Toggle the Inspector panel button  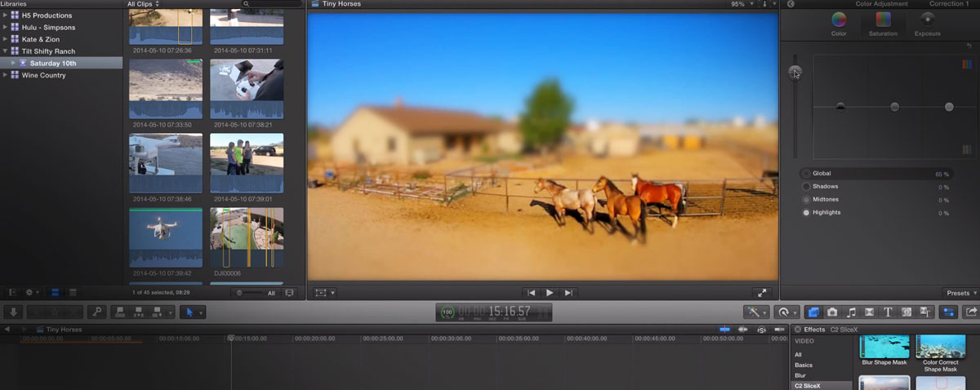[x=949, y=312]
